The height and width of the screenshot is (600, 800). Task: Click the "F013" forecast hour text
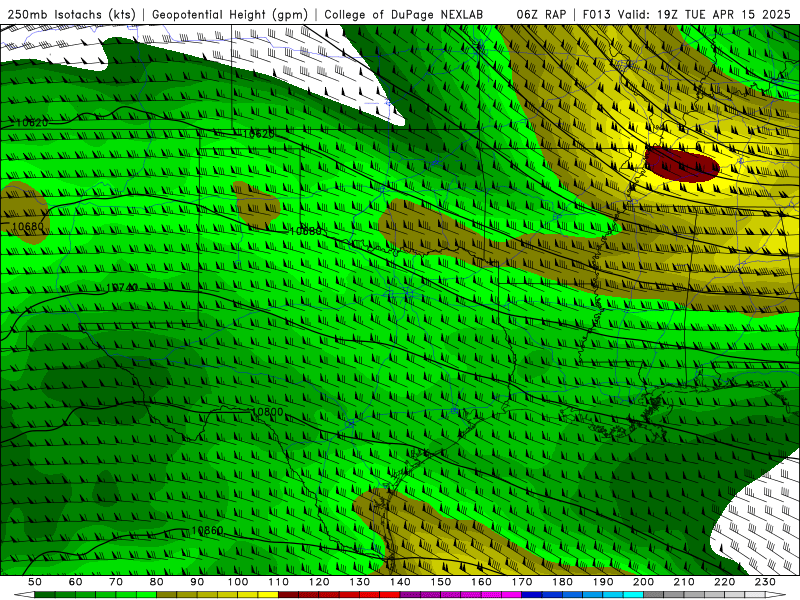point(596,14)
